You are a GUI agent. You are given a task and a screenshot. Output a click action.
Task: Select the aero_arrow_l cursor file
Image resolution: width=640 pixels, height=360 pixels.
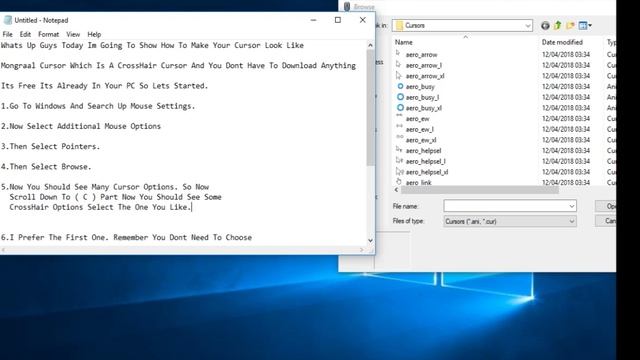tap(423, 65)
